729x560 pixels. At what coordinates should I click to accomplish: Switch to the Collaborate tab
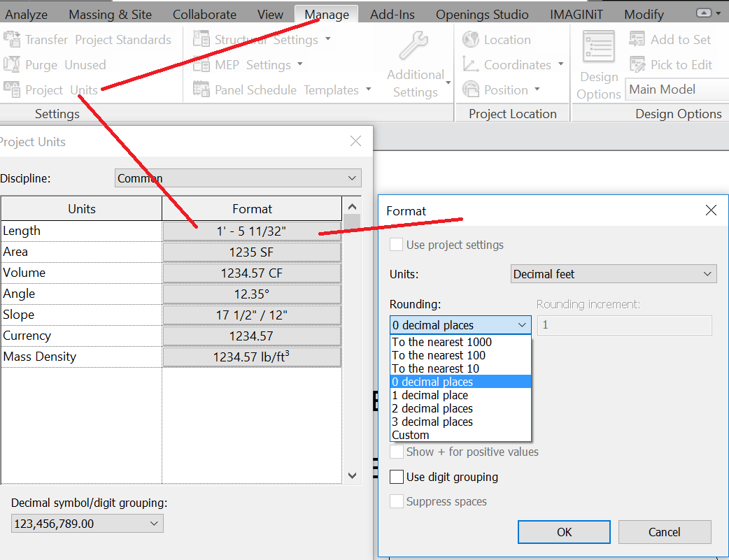click(x=204, y=13)
